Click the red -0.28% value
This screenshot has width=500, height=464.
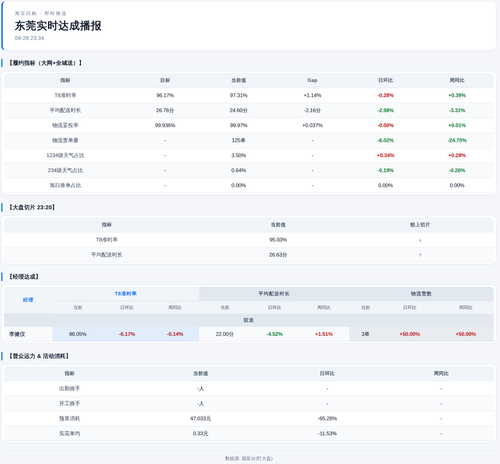tap(385, 95)
